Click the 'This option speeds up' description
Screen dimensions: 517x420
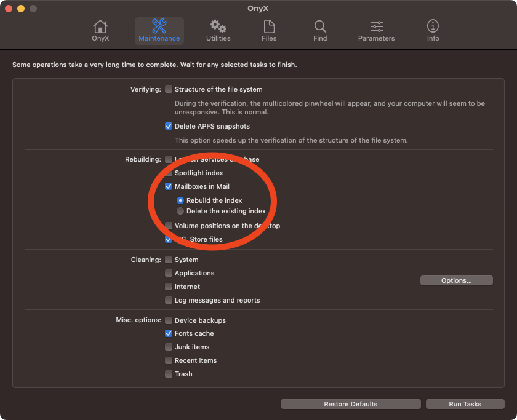291,140
